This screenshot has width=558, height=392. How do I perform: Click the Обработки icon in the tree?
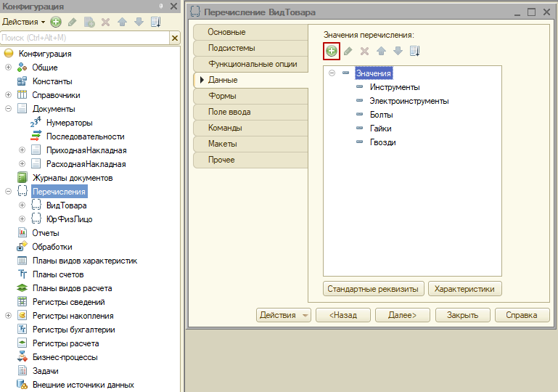(x=22, y=246)
